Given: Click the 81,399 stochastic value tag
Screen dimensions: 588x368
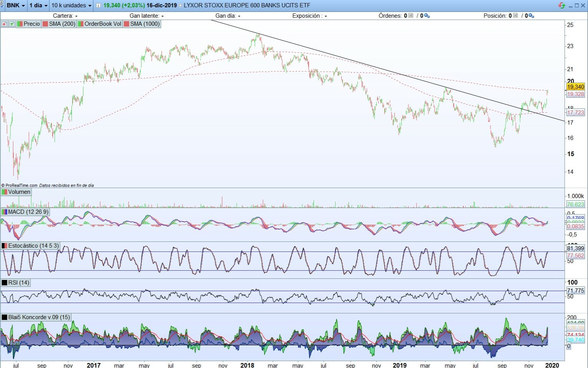Looking at the screenshot, I should (575, 248).
